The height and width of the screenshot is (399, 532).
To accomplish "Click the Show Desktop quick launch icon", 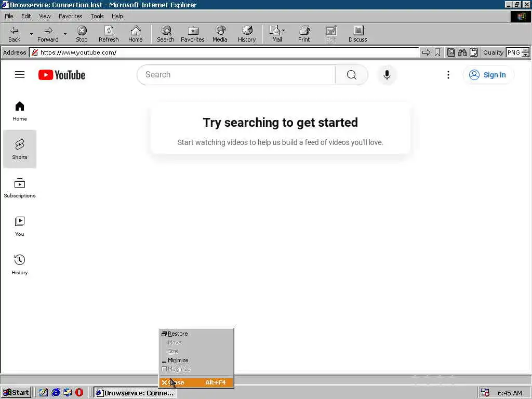I will click(x=44, y=393).
